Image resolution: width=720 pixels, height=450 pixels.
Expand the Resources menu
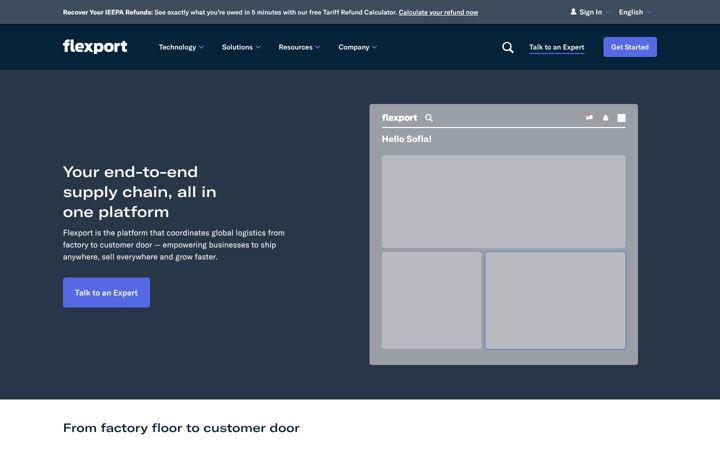(x=299, y=47)
